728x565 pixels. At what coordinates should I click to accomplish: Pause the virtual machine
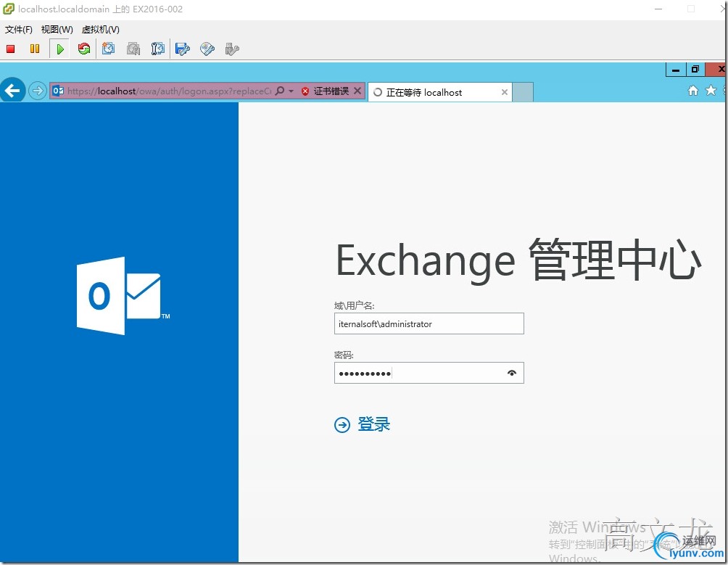click(x=35, y=49)
